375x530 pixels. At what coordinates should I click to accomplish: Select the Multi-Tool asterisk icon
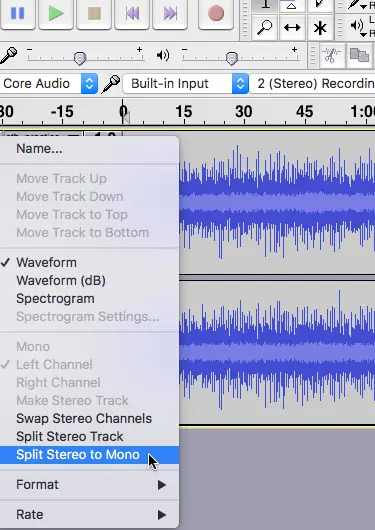320,28
